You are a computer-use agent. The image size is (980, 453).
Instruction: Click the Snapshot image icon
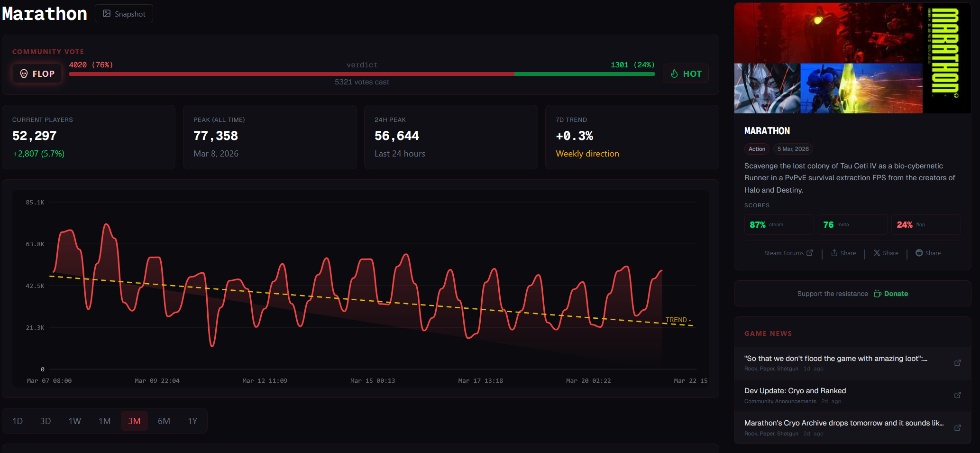[107, 14]
